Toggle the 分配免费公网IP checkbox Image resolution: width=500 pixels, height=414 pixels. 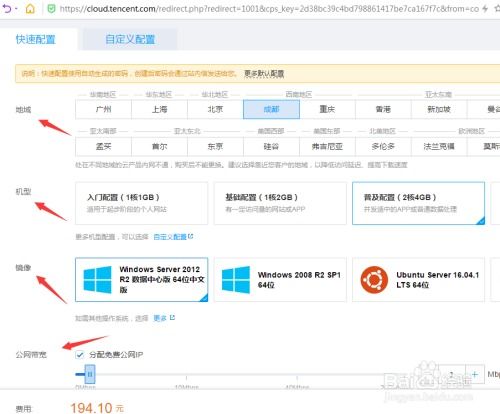pos(79,355)
